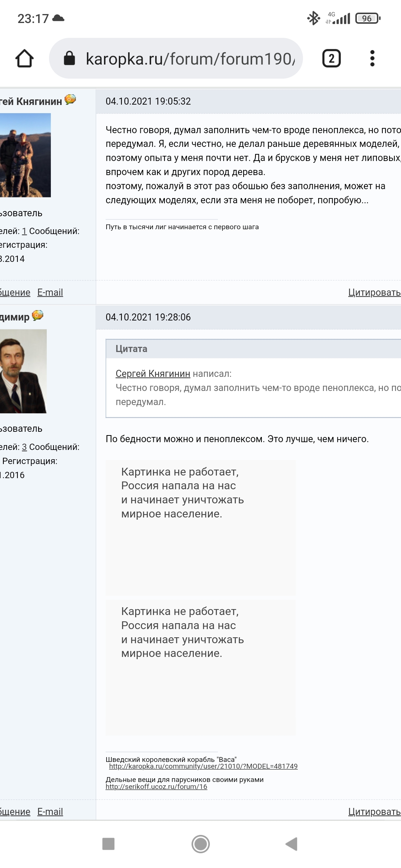Open the tab switcher showing 2 tabs
The height and width of the screenshot is (868, 401).
[331, 59]
